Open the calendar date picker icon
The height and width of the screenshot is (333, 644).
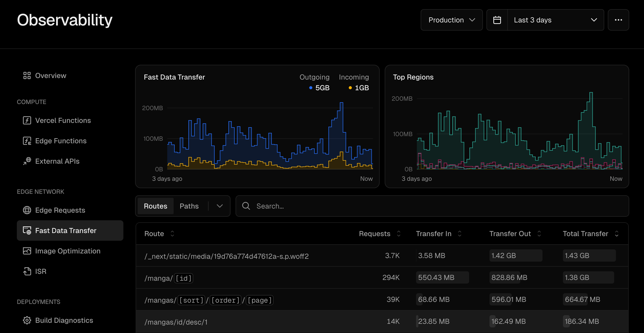497,20
